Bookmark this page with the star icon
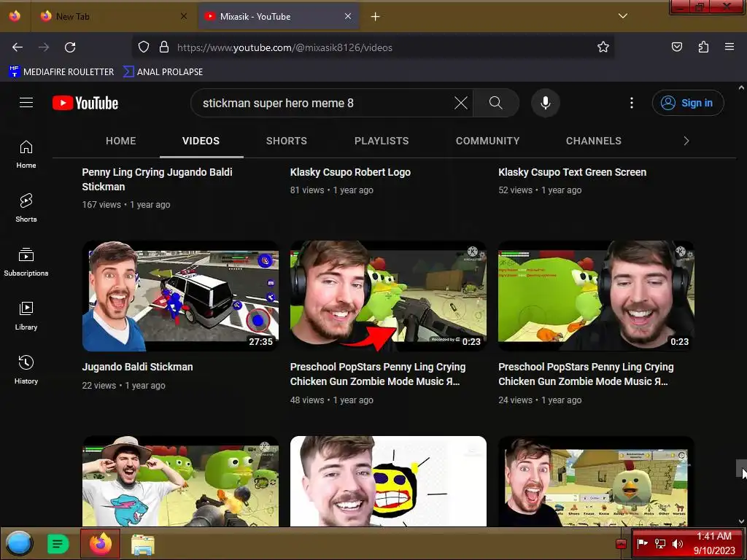Viewport: 747px width, 560px height. pyautogui.click(x=603, y=47)
